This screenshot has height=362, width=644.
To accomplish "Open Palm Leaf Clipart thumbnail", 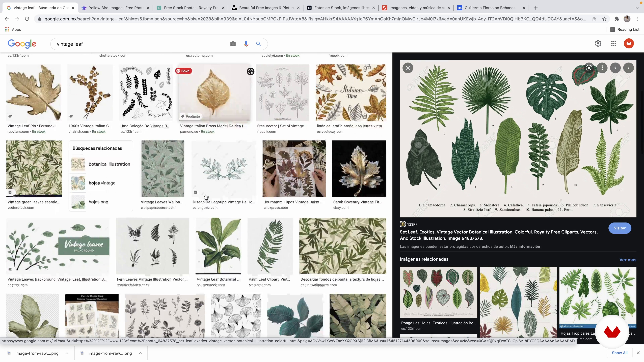I will [x=270, y=246].
